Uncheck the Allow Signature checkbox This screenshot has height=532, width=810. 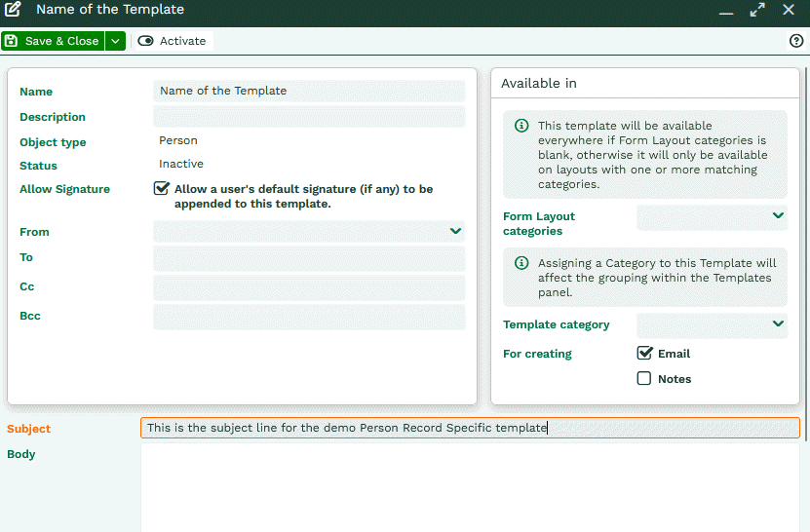pyautogui.click(x=161, y=188)
